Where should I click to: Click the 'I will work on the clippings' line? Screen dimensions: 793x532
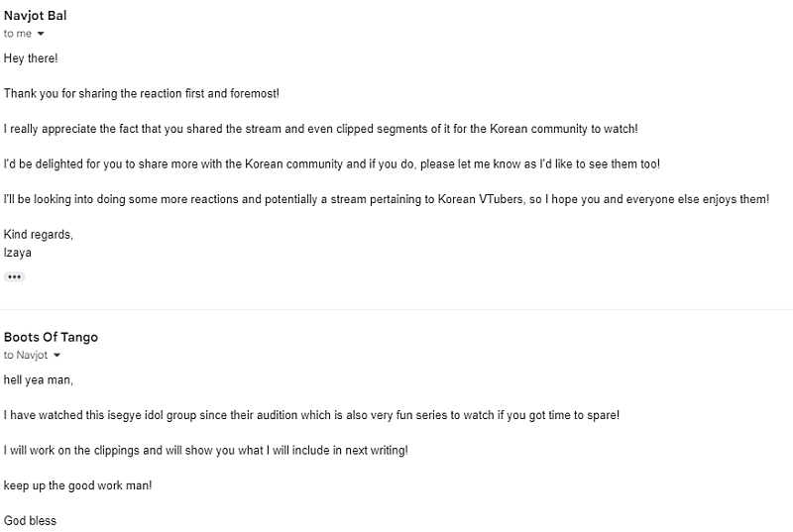pos(206,450)
